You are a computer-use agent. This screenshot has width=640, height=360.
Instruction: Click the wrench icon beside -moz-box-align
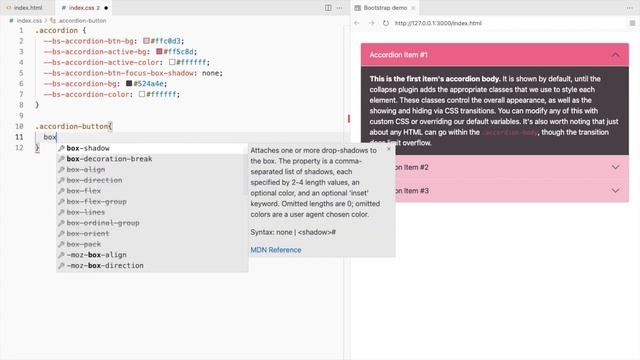[x=61, y=255]
